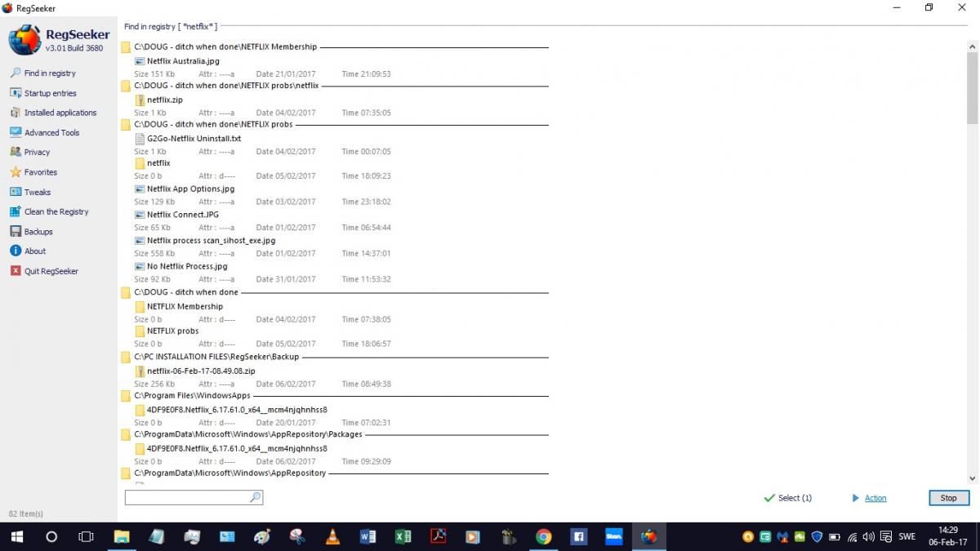Select Netflix process scan_sihost_exe.jpg result
The image size is (980, 551).
point(211,241)
